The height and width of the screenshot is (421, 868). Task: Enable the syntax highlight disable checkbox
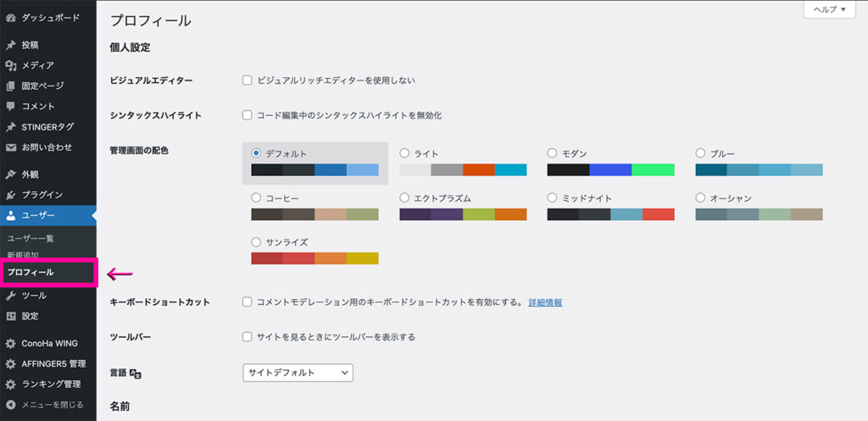[x=248, y=115]
